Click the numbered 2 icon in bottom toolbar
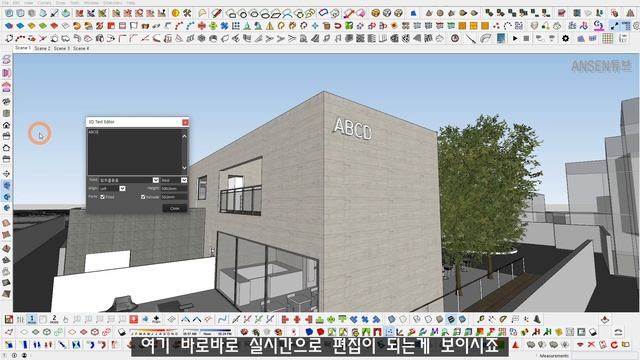Screen dimensions: 640x360 coord(54,319)
